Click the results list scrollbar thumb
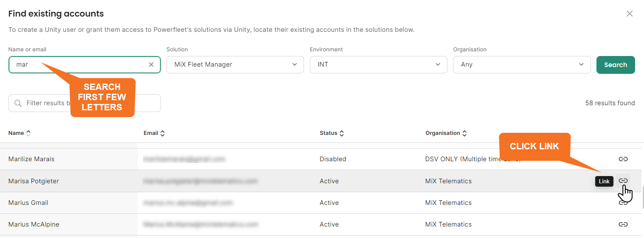The height and width of the screenshot is (238, 644). tap(642, 197)
